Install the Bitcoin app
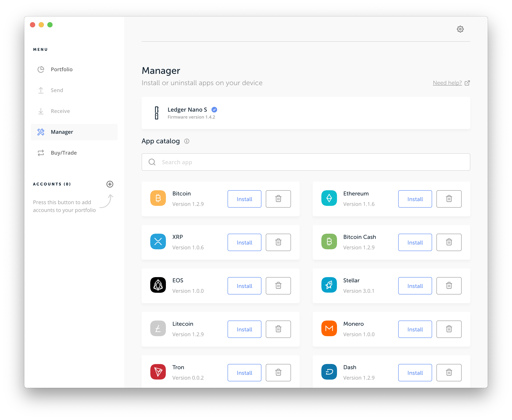Image resolution: width=512 pixels, height=420 pixels. (x=244, y=199)
